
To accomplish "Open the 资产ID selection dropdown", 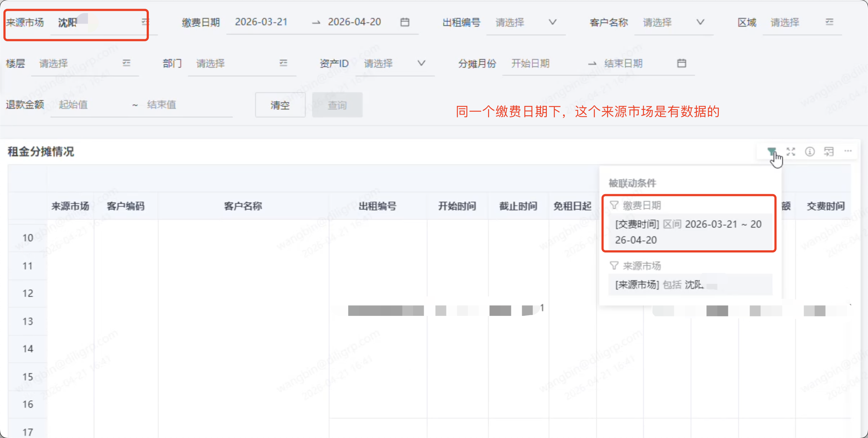I will [x=421, y=63].
